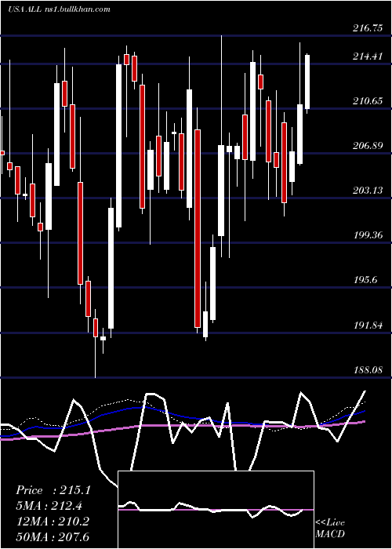Click the Live MACD inset chart
Viewport: 392px width, 549px height.
[216, 510]
